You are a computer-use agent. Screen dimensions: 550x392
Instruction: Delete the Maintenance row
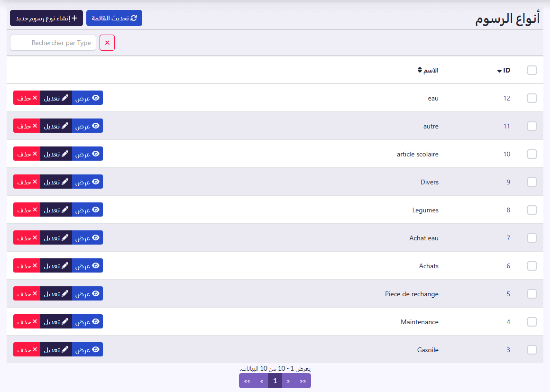pos(27,321)
